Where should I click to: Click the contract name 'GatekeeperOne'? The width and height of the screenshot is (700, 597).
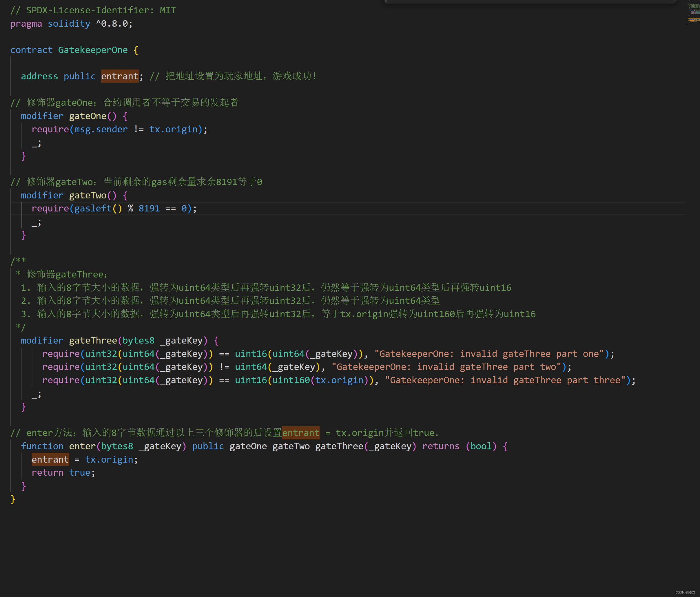click(x=93, y=50)
